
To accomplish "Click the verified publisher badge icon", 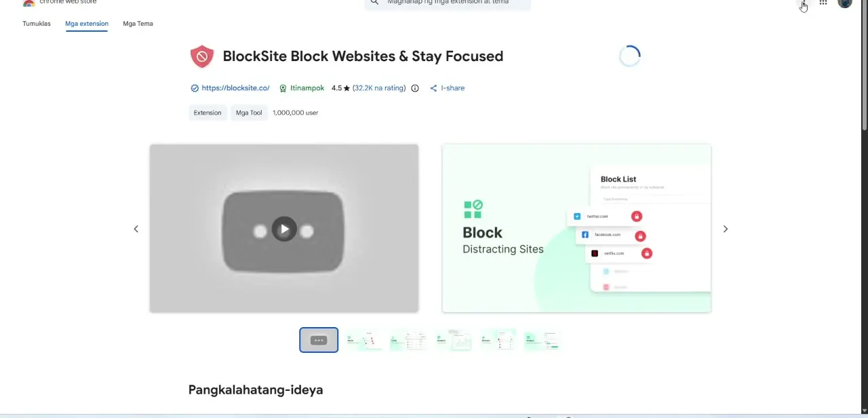I will coord(195,88).
